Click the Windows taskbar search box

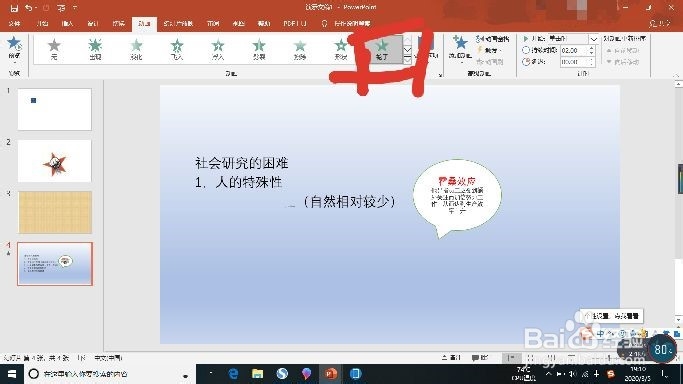[110, 374]
